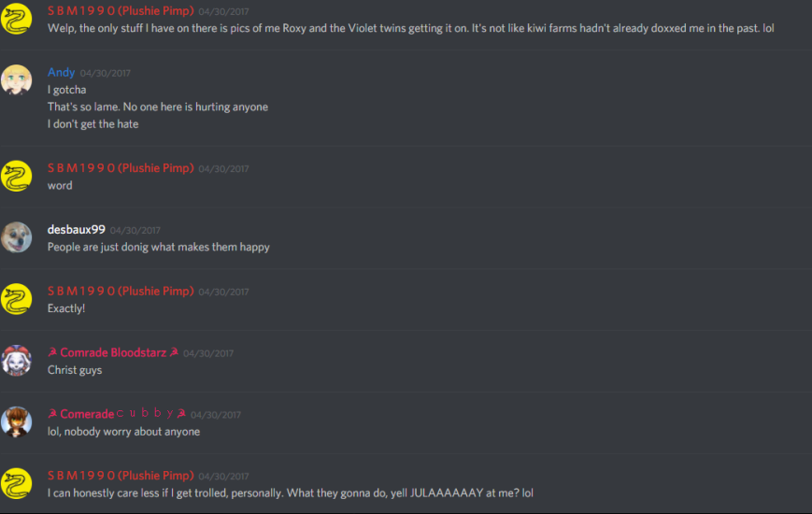The image size is (812, 514).
Task: Click the desbaux99 username
Action: pyautogui.click(x=76, y=230)
